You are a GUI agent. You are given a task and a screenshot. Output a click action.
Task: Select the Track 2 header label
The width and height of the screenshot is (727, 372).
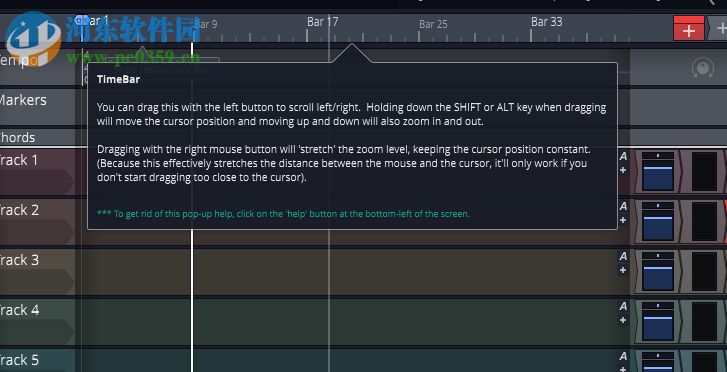click(x=19, y=210)
